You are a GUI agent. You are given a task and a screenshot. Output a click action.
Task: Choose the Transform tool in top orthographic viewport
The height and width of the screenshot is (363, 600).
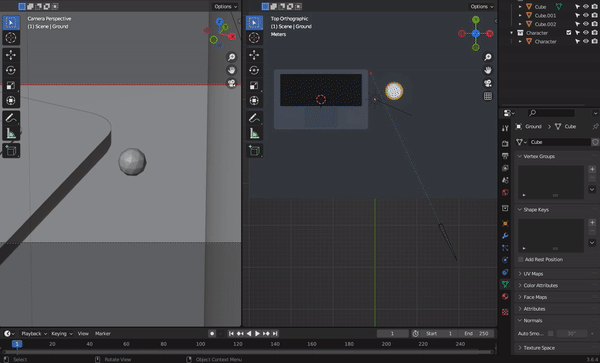[x=254, y=101]
